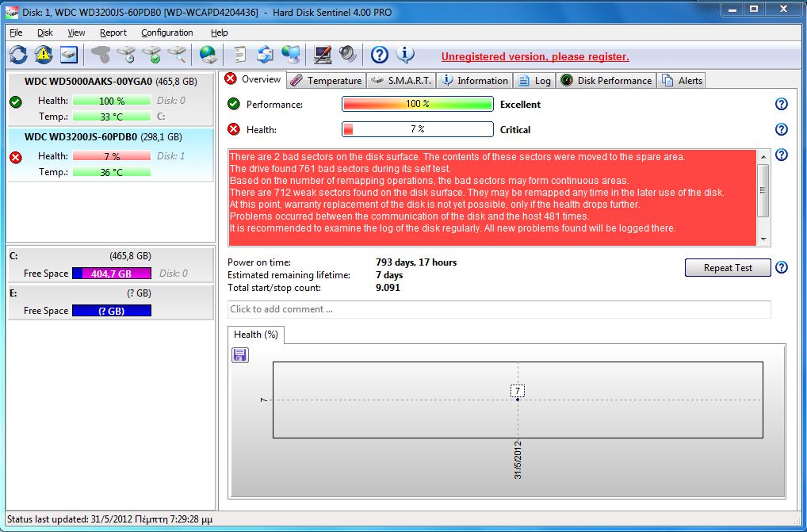Click the report document toolbar icon
The width and height of the screenshot is (807, 532).
pos(240,55)
